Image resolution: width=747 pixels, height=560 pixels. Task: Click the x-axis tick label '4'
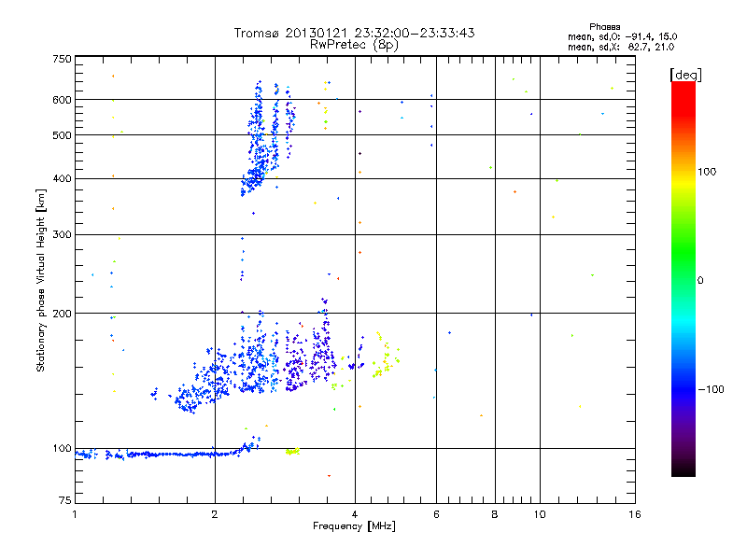pyautogui.click(x=355, y=514)
